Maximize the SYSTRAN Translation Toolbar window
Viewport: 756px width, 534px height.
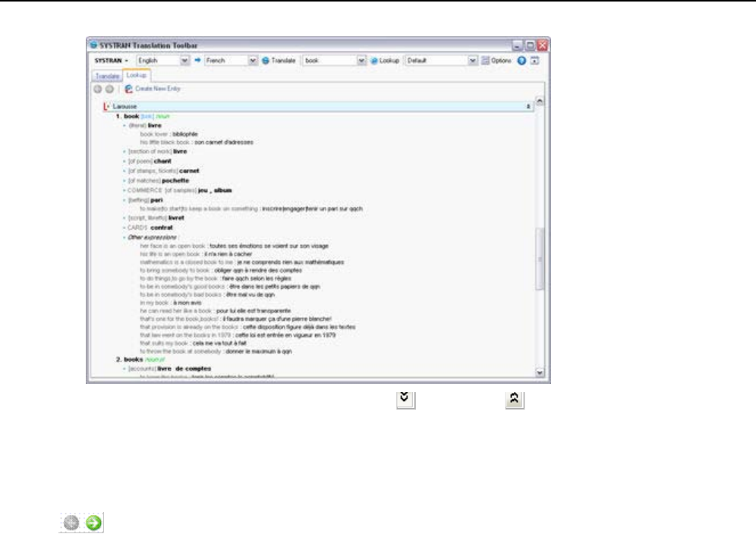point(530,46)
